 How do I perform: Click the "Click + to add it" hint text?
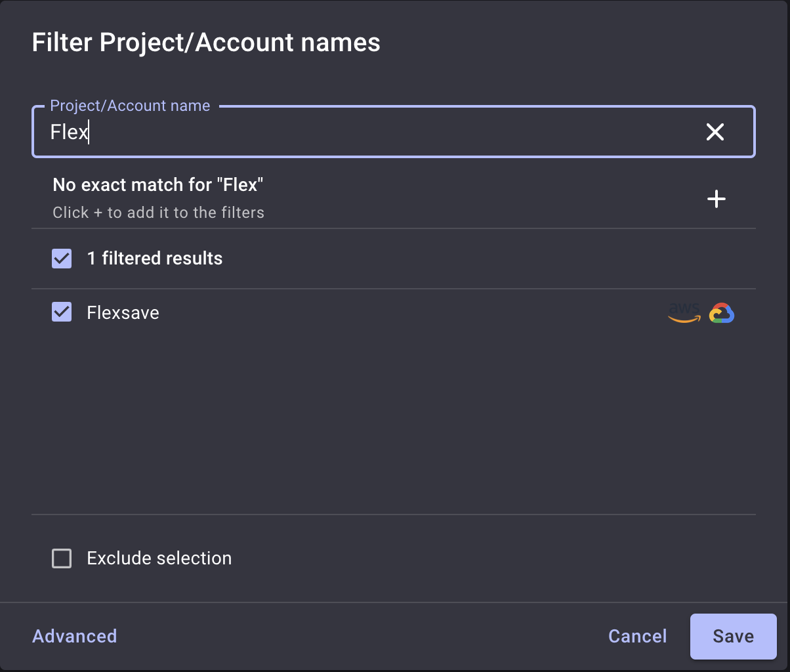click(158, 213)
